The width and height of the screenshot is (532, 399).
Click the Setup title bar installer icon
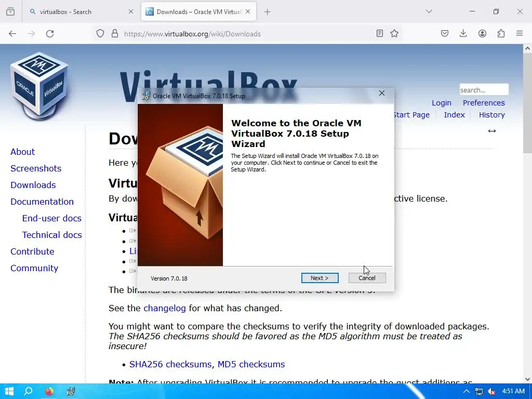tap(146, 96)
